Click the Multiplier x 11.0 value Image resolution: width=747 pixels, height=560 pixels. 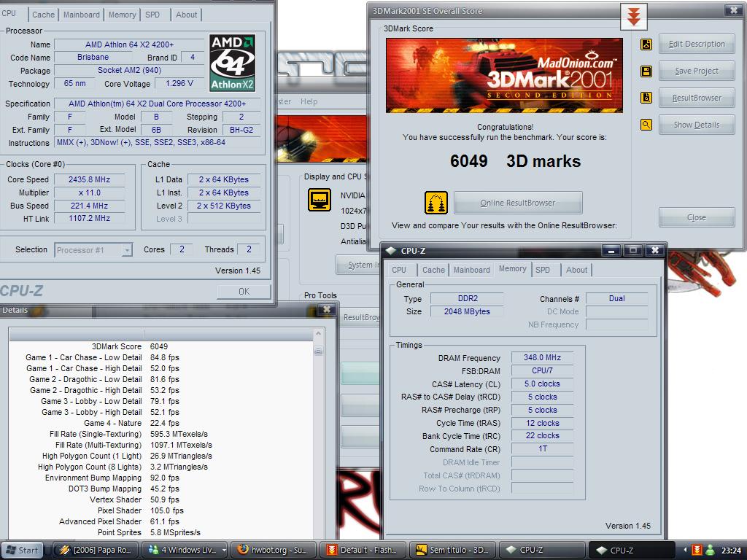pos(89,192)
